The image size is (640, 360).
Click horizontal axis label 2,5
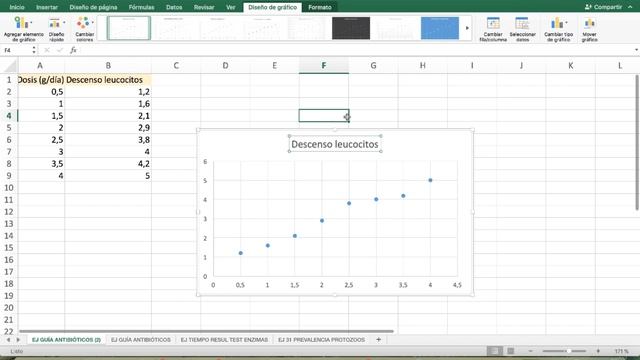[x=349, y=285]
